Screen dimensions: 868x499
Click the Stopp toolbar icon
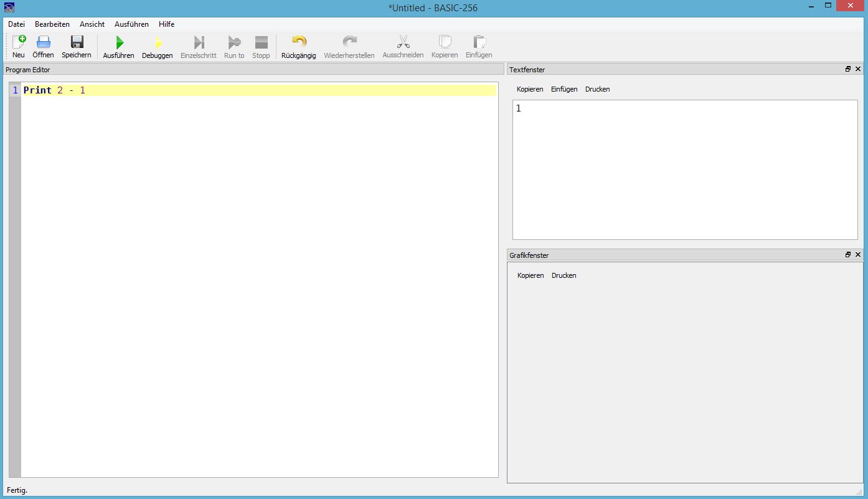(x=261, y=42)
